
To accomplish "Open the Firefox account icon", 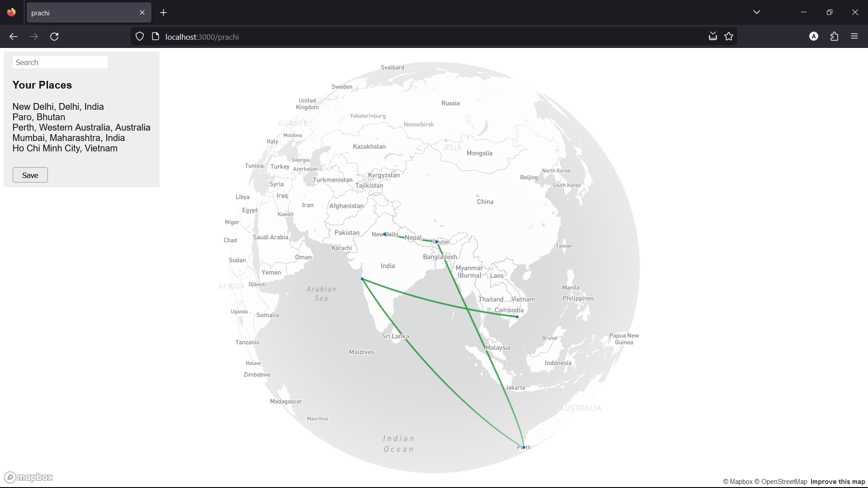I will (814, 36).
